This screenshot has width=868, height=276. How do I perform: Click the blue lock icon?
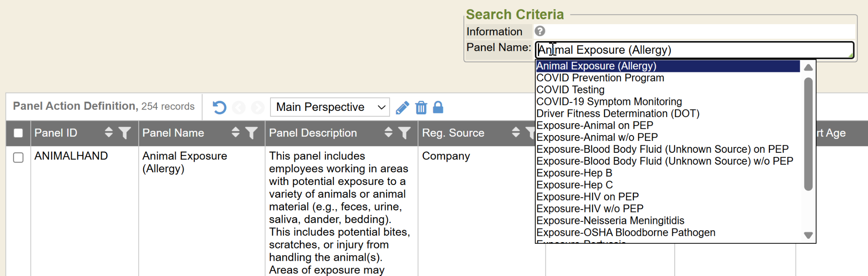438,108
